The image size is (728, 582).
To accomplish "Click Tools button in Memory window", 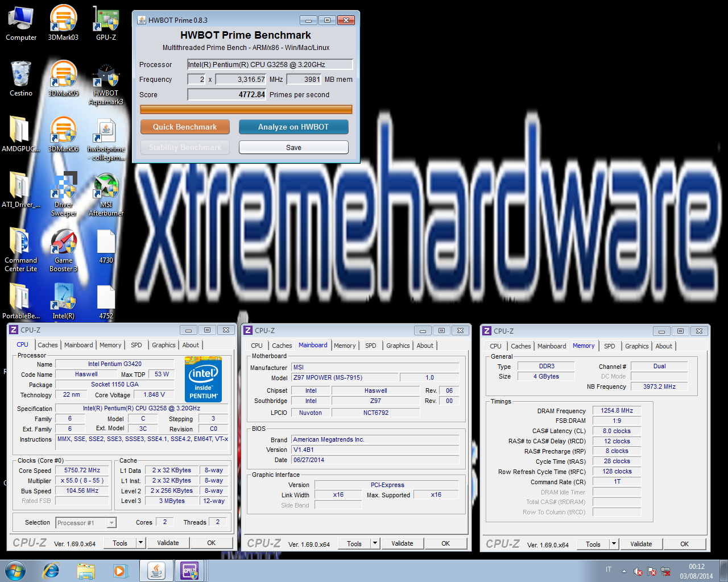I will 593,544.
